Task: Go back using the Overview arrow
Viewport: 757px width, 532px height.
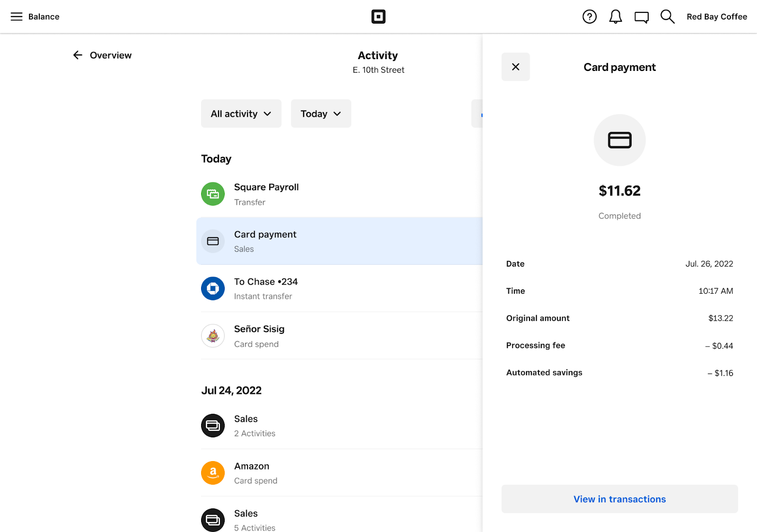Action: [x=78, y=55]
